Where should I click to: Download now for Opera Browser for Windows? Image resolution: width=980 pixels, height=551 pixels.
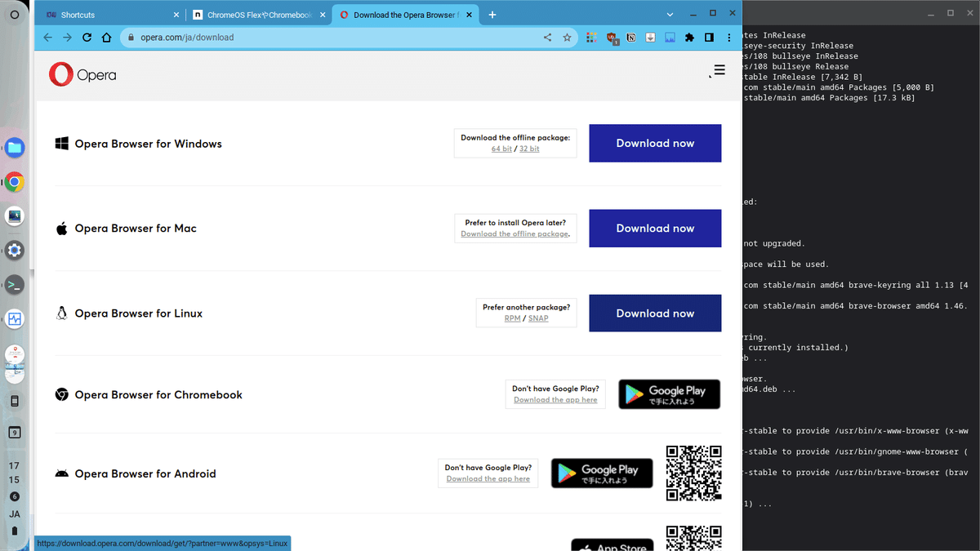(655, 144)
